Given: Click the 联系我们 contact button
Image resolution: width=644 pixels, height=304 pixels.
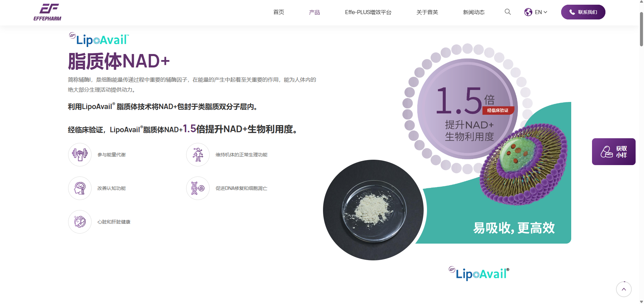Looking at the screenshot, I should tap(583, 12).
